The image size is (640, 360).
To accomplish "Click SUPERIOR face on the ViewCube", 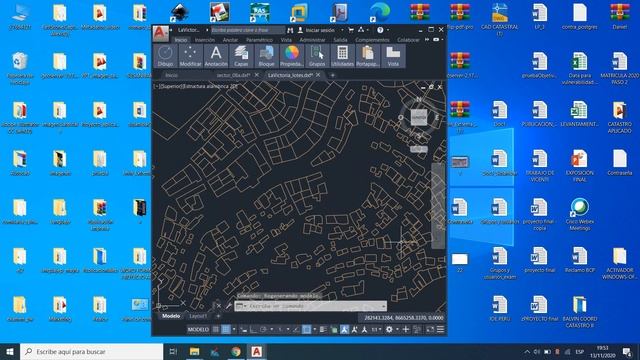I will 419,117.
